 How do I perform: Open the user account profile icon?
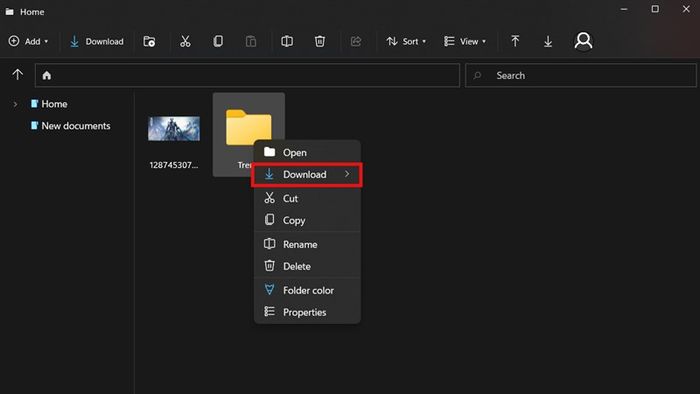(583, 41)
